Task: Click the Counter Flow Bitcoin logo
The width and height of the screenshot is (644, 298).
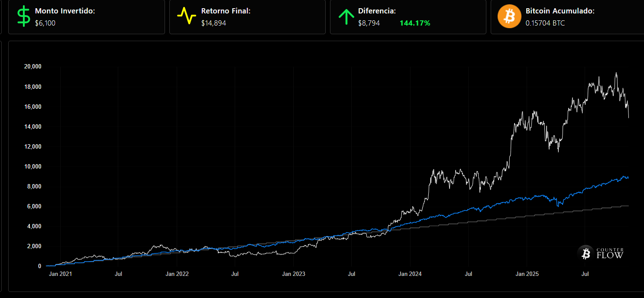Action: point(586,253)
